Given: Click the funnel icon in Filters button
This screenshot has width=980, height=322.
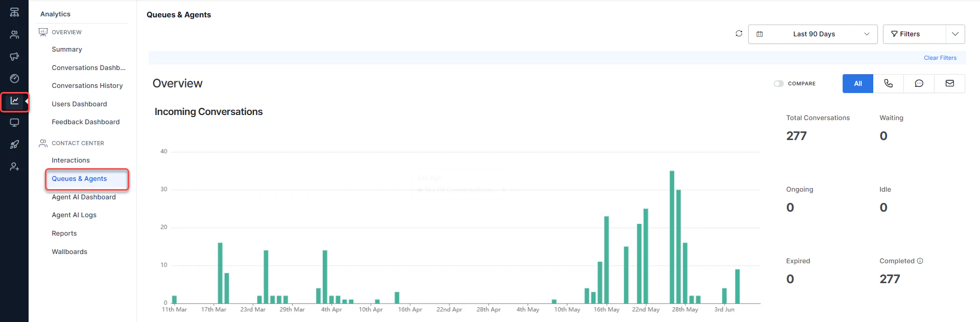Looking at the screenshot, I should click(x=894, y=34).
